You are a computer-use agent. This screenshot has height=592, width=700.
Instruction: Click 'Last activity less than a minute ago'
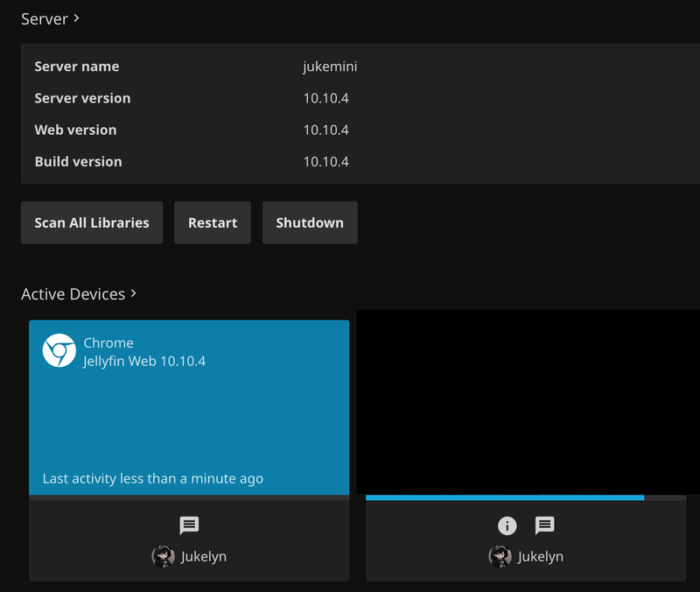pos(152,478)
